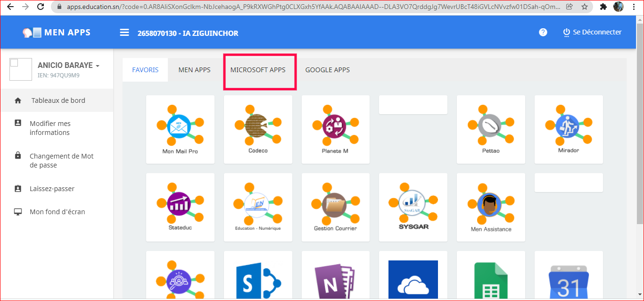Open the OneDrive application

click(413, 279)
